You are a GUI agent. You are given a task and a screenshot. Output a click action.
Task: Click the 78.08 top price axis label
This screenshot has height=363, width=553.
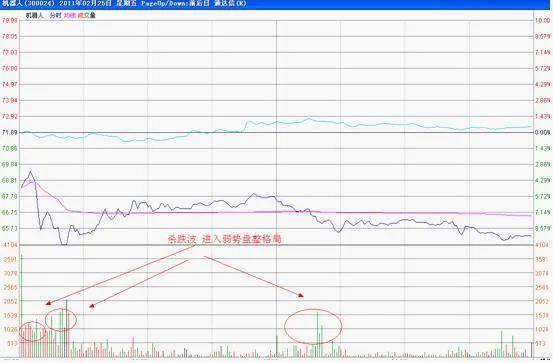10,20
